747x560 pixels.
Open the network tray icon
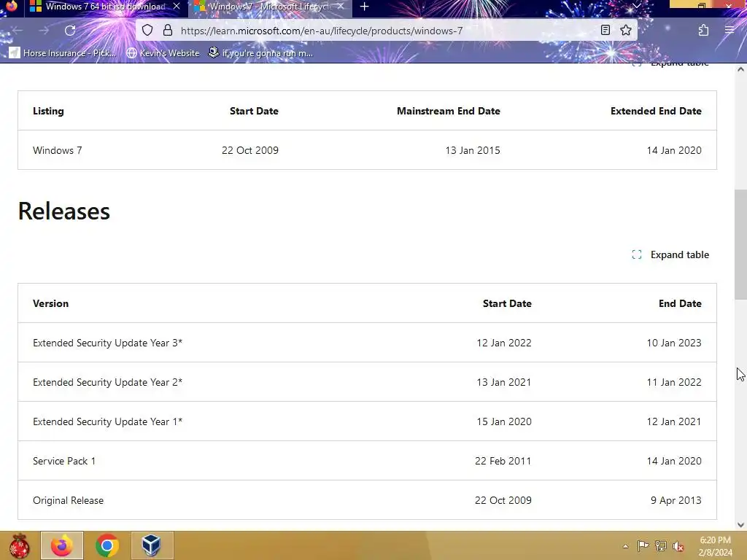click(661, 546)
